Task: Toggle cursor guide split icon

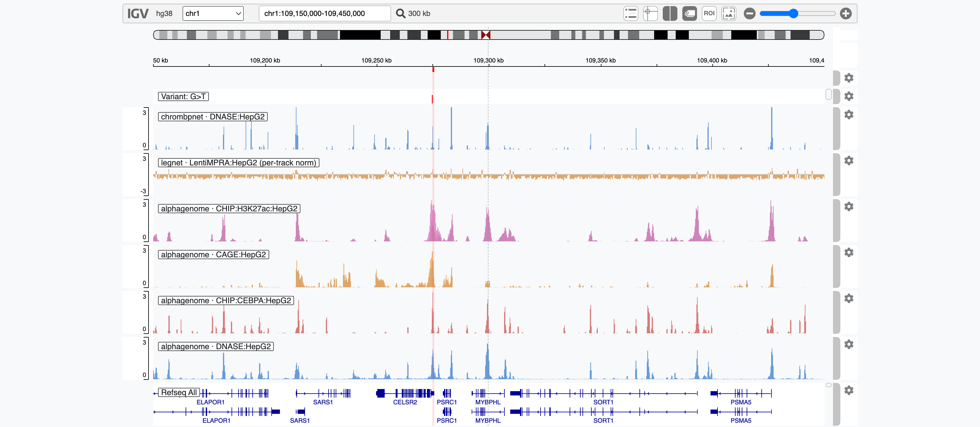Action: point(669,13)
